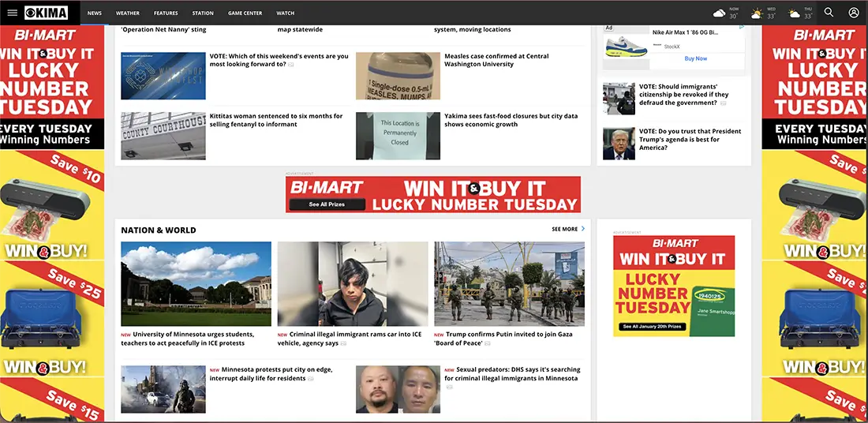Click the Minnesota protest smoke thumbnail
This screenshot has height=423, width=868.
tap(163, 389)
